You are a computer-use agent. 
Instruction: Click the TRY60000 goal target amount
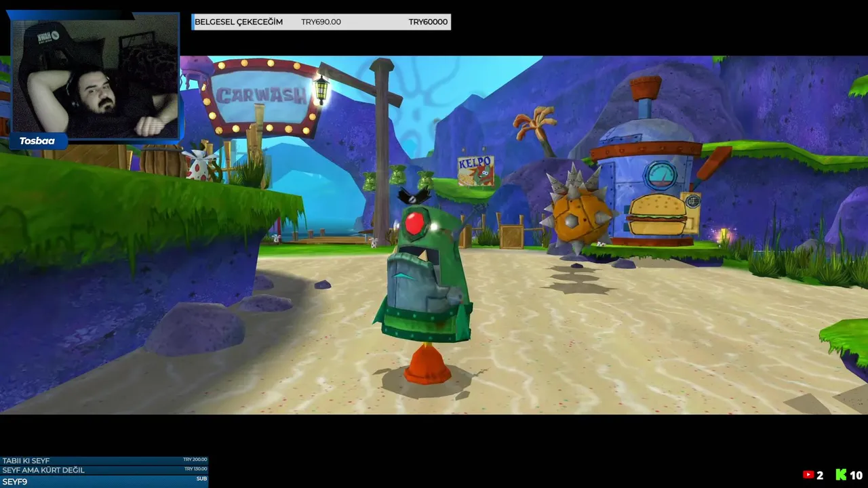pos(428,22)
